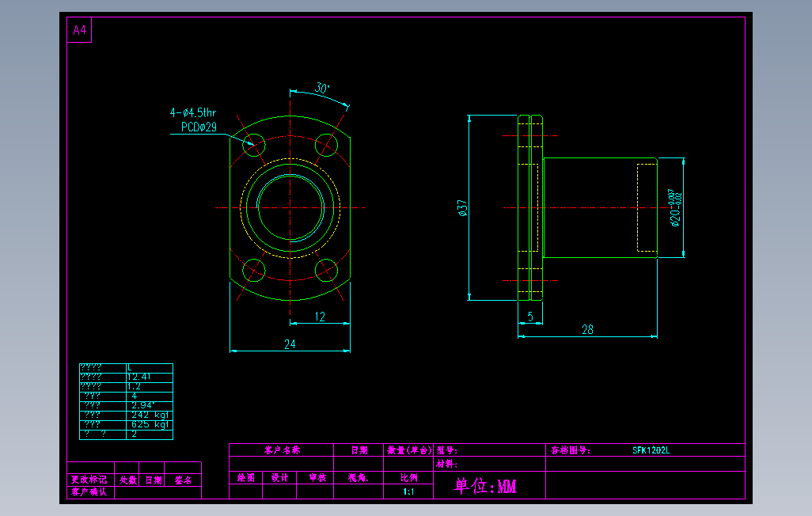Click the '数量(单台)' header cell
Image resolution: width=812 pixels, height=516 pixels.
pos(409,450)
